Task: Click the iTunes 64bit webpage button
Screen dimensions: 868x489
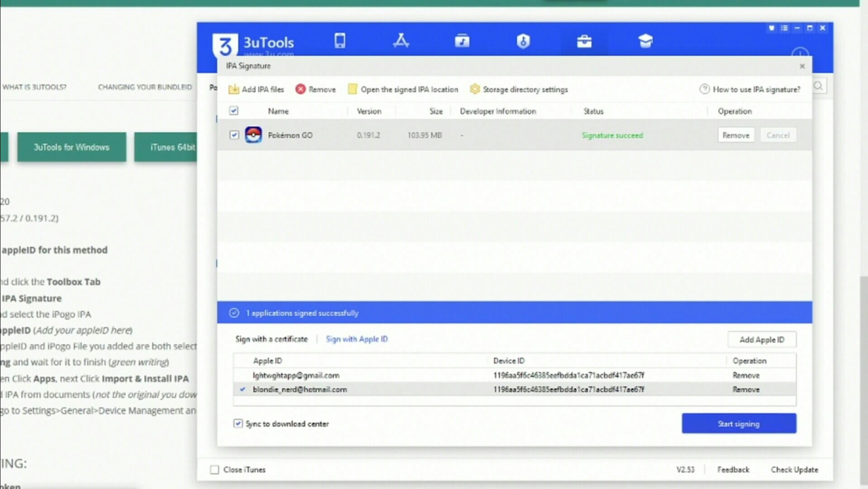Action: pos(166,147)
